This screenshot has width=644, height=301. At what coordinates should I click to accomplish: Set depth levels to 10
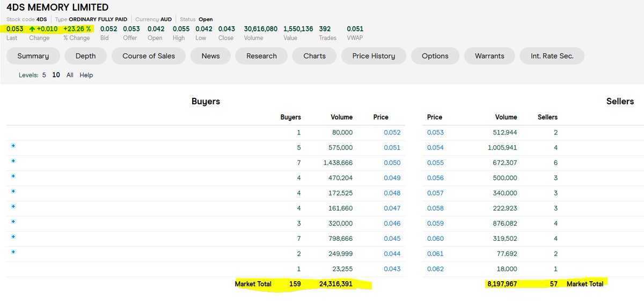coord(56,75)
